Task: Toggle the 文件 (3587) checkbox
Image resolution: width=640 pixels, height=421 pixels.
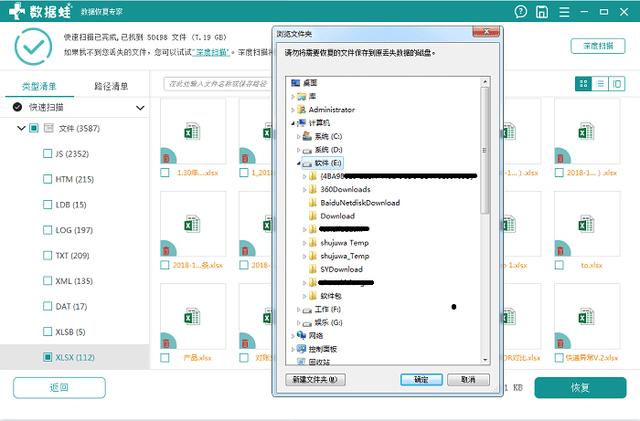Action: point(34,128)
